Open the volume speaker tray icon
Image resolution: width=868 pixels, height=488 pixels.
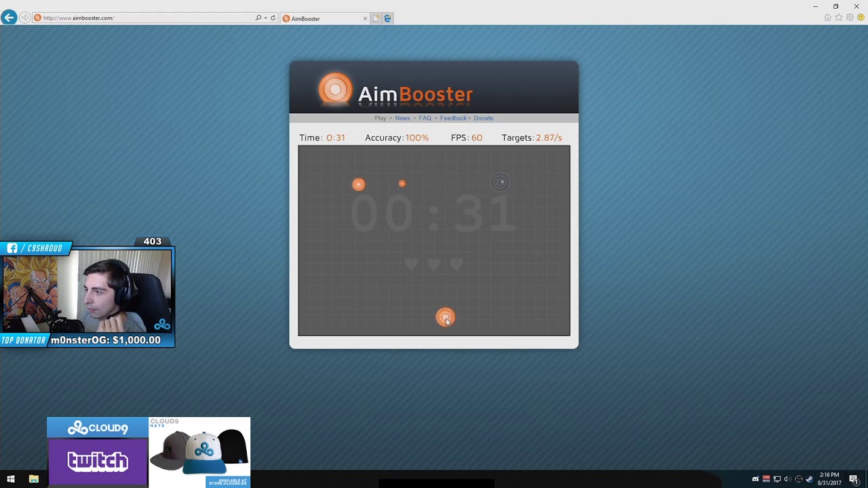(787, 479)
